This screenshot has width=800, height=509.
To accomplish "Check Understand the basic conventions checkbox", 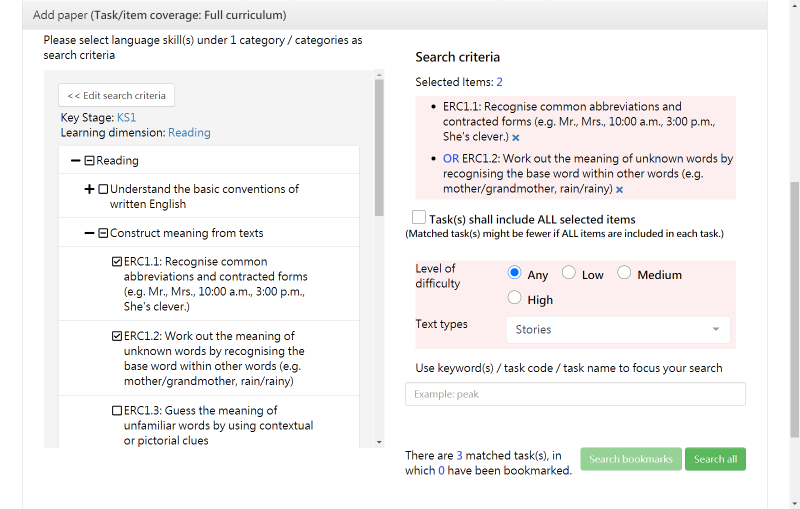I will click(103, 189).
